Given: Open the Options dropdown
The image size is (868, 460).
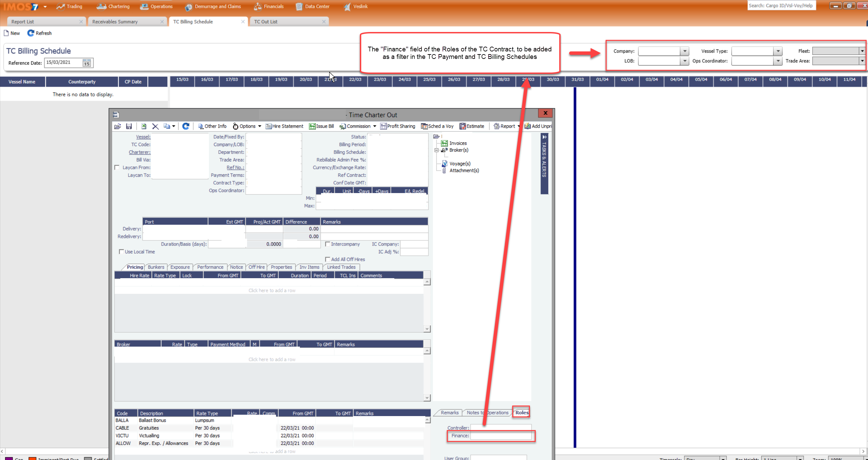Looking at the screenshot, I should [x=247, y=126].
